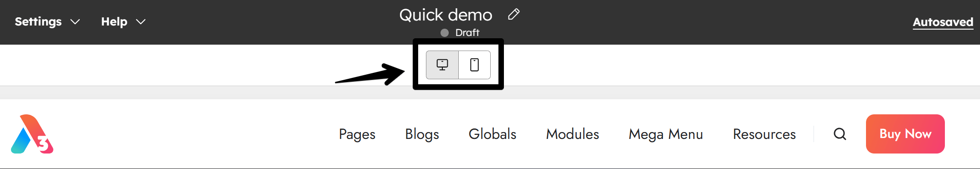
Task: Open the Globals navigation item
Action: (493, 134)
